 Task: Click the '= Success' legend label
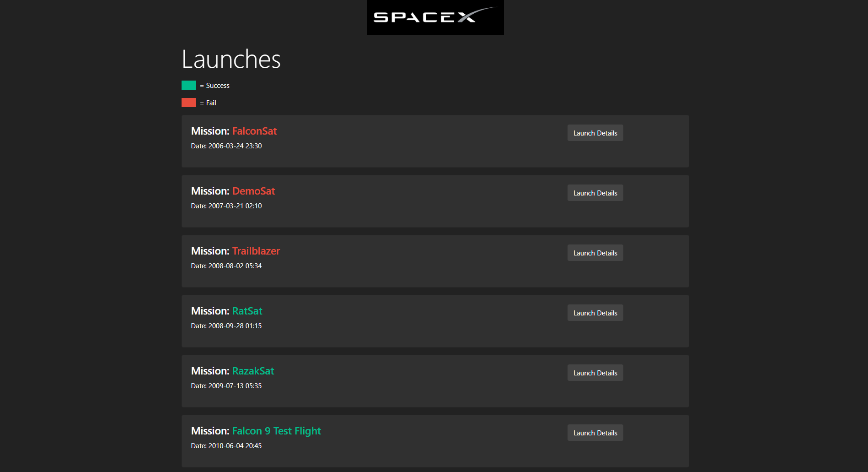coord(214,86)
